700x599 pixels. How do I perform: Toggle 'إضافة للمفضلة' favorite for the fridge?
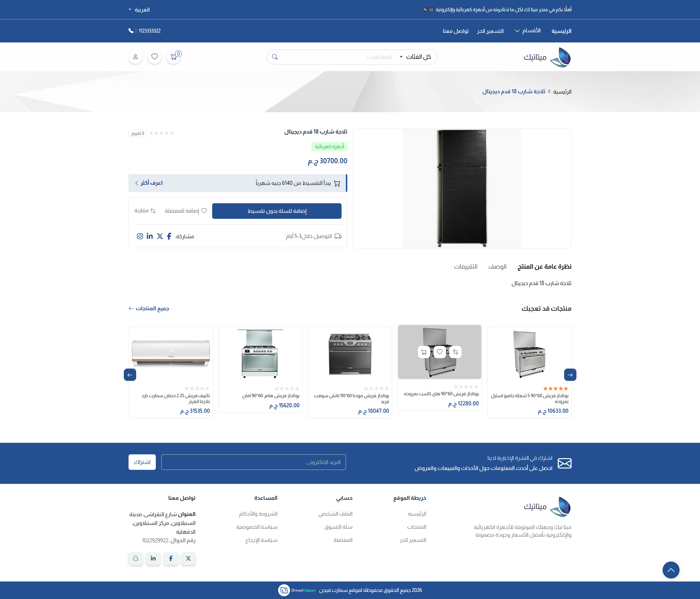186,211
